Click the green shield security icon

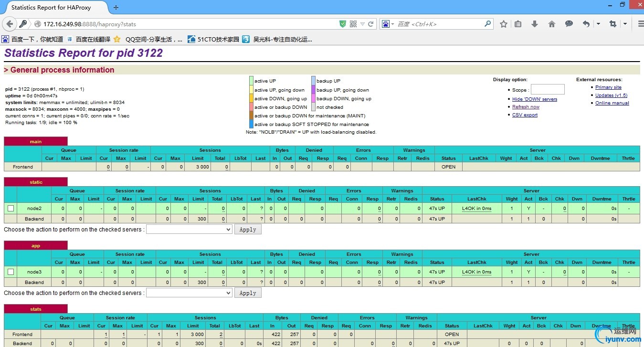click(343, 24)
